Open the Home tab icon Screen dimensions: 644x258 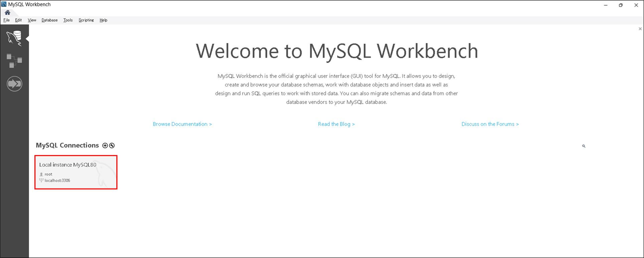(x=7, y=12)
